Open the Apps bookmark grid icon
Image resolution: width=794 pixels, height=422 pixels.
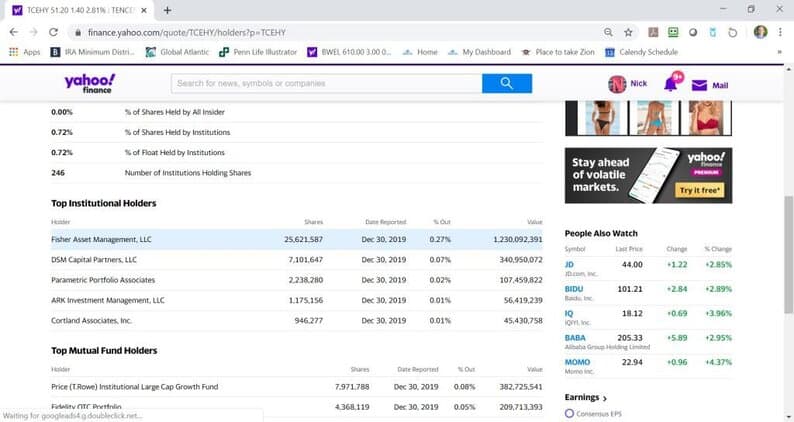pyautogui.click(x=14, y=52)
